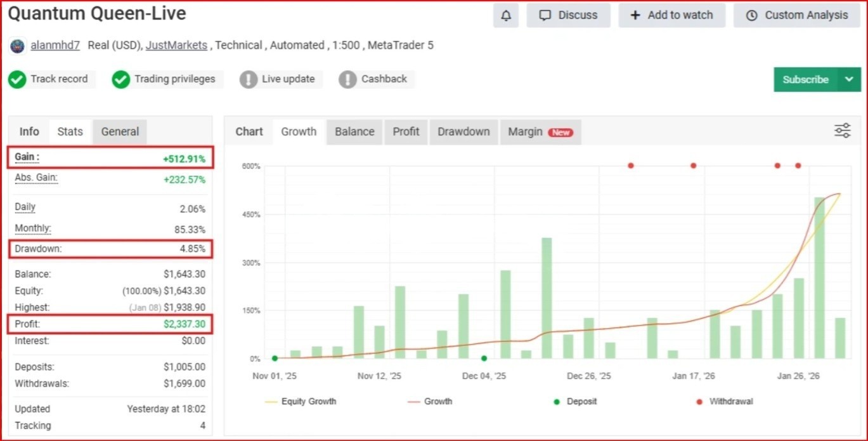Click the bell notification icon
The width and height of the screenshot is (868, 441).
[x=506, y=16]
